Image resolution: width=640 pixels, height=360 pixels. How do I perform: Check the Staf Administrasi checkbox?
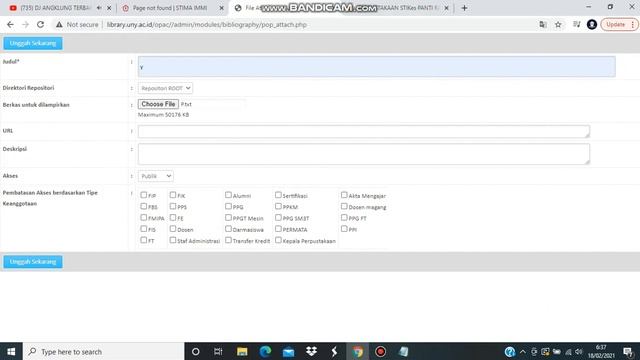[173, 240]
